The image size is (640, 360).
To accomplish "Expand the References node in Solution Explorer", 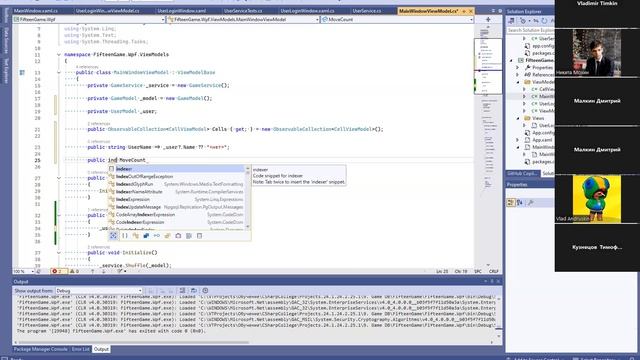I will (x=518, y=75).
